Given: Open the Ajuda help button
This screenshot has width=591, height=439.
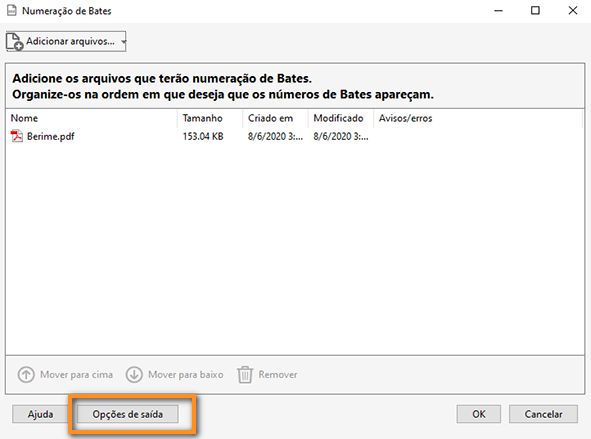Looking at the screenshot, I should [40, 414].
